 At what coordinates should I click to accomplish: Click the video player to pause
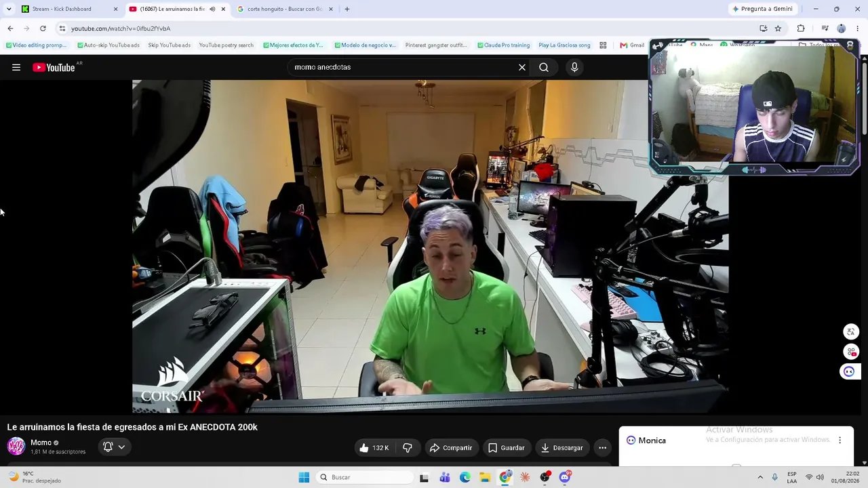pyautogui.click(x=431, y=246)
